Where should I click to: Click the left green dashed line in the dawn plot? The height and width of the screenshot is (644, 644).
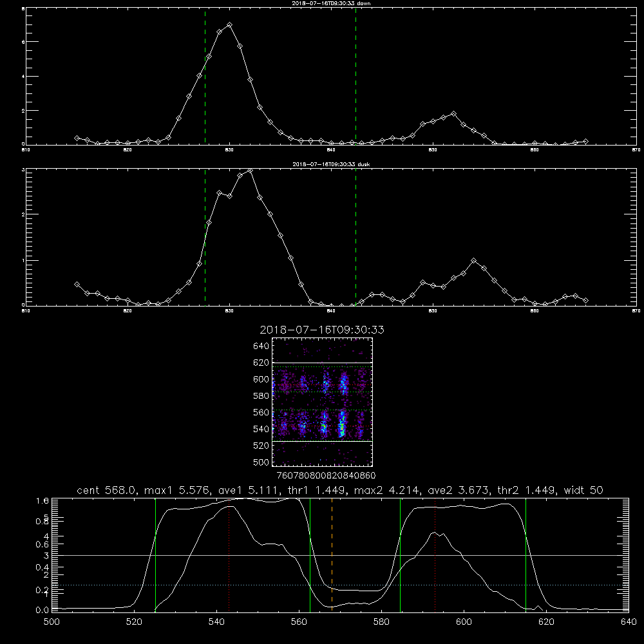click(205, 76)
